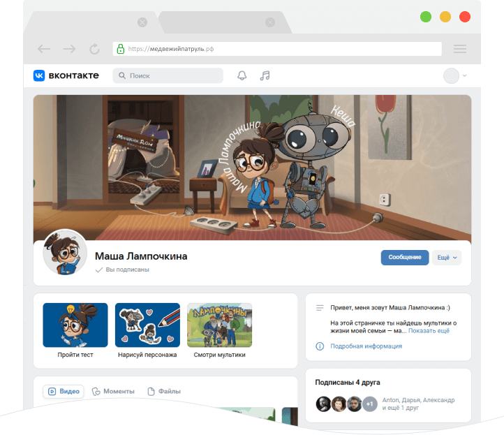Click the Показать ещё link

pyautogui.click(x=429, y=331)
